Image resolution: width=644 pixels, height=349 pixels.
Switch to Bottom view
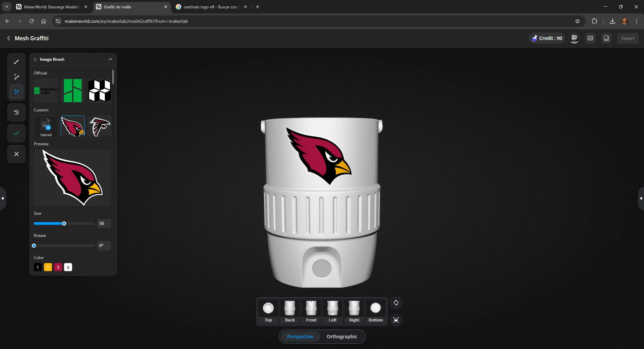376,311
